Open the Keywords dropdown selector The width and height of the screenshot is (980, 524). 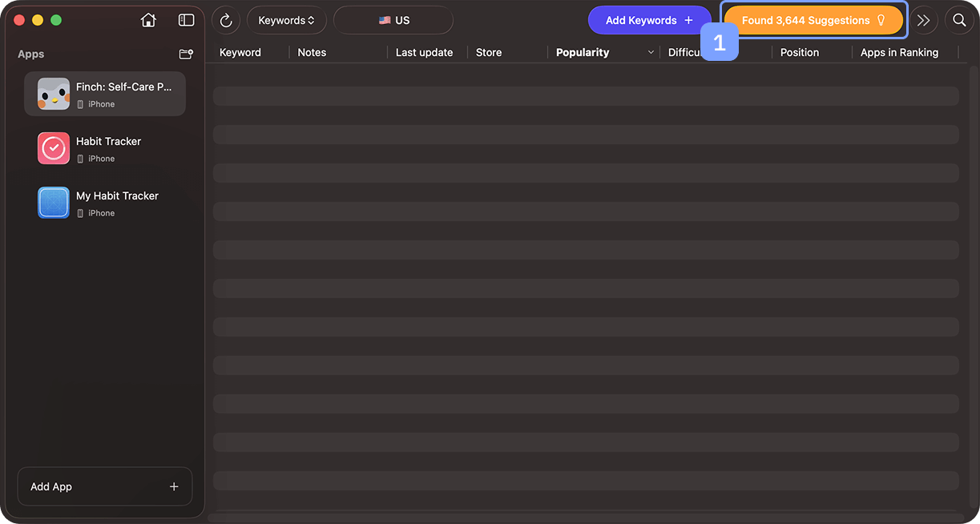(x=286, y=20)
